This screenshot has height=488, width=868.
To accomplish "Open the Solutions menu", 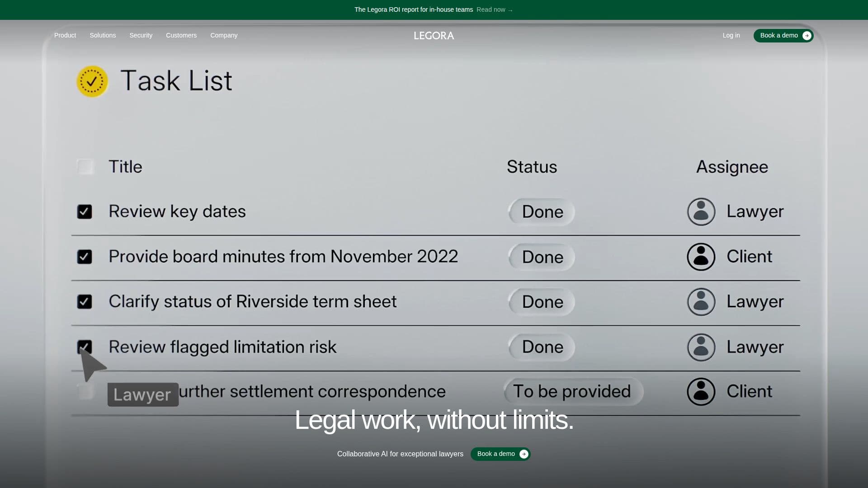I will pyautogui.click(x=103, y=35).
